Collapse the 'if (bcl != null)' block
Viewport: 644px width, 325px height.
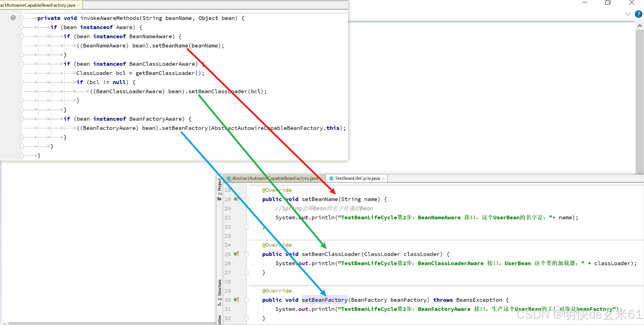(21, 82)
